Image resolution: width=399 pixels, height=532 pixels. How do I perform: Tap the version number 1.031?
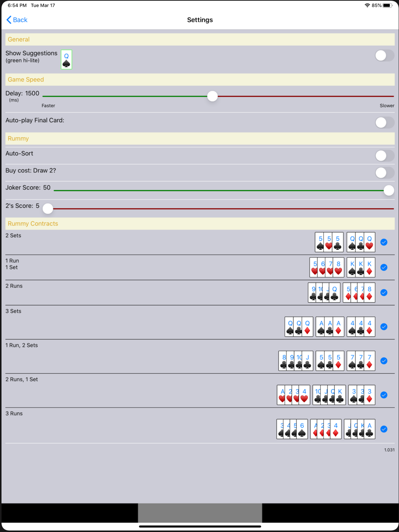click(x=389, y=450)
